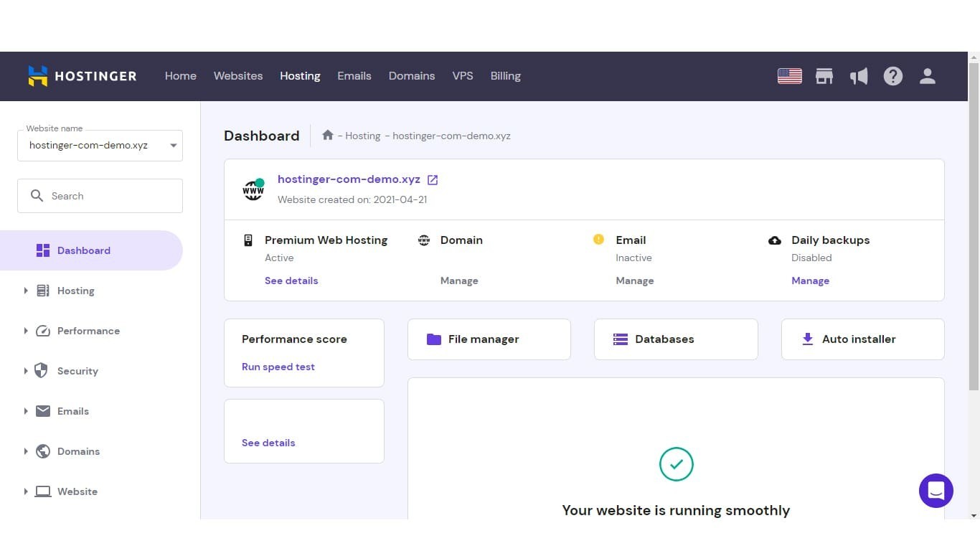Click hostinger-com-demo.xyz in the breadcrumb
980x551 pixels.
[451, 136]
